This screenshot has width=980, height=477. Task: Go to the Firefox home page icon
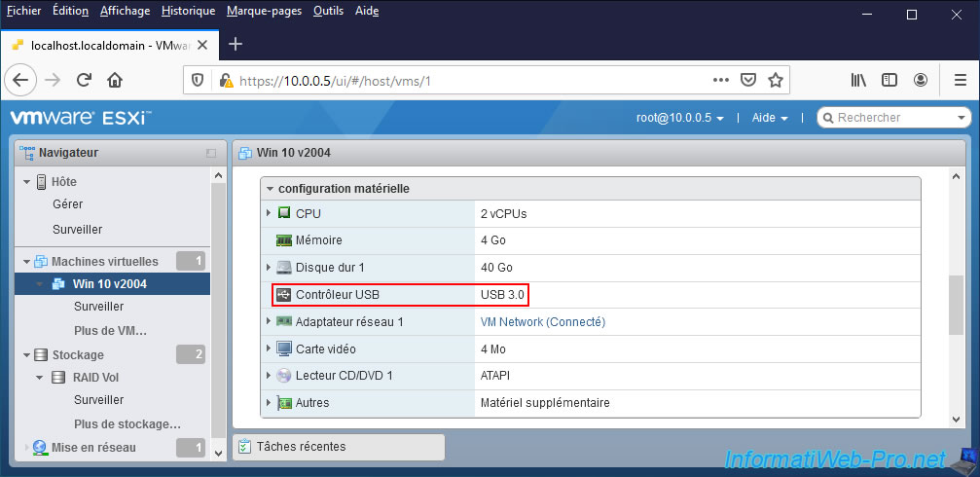coord(115,80)
